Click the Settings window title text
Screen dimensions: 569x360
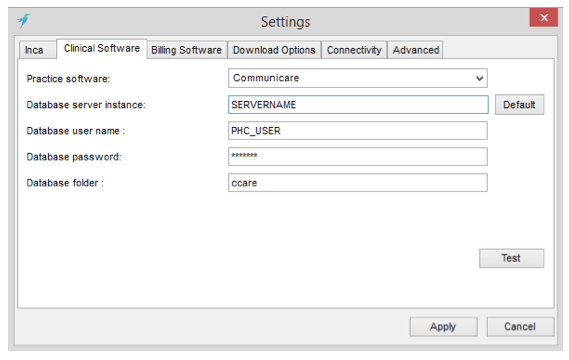click(x=285, y=22)
